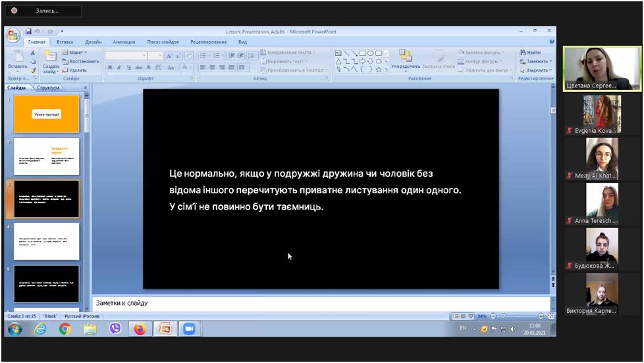Open Google Chrome from the taskbar

pyautogui.click(x=65, y=329)
